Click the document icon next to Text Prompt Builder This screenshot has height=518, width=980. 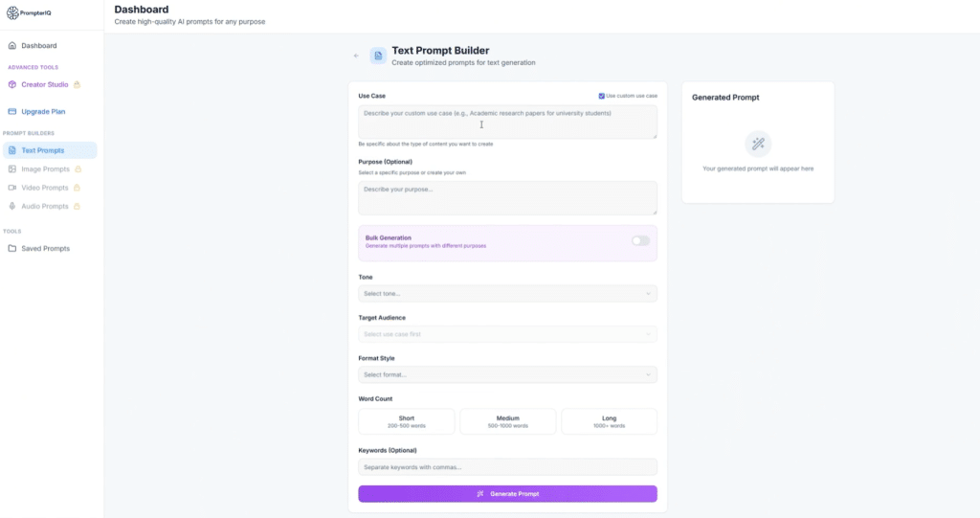click(x=378, y=56)
